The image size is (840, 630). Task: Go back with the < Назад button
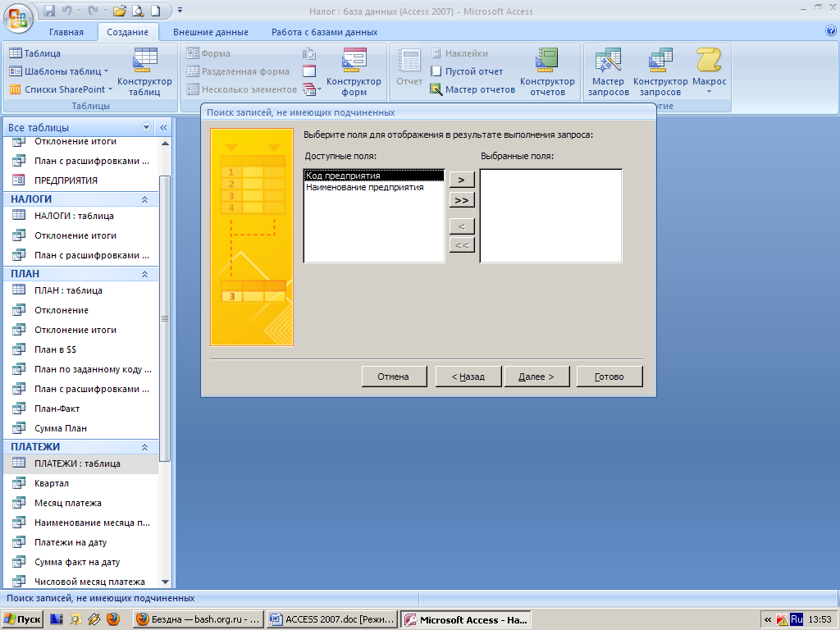[x=468, y=377]
